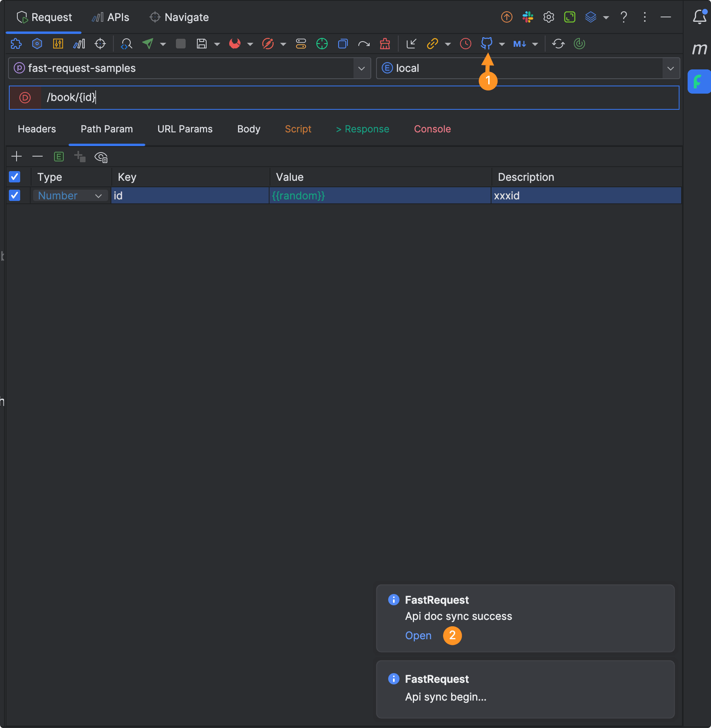Click the green send request paper plane icon

(148, 44)
